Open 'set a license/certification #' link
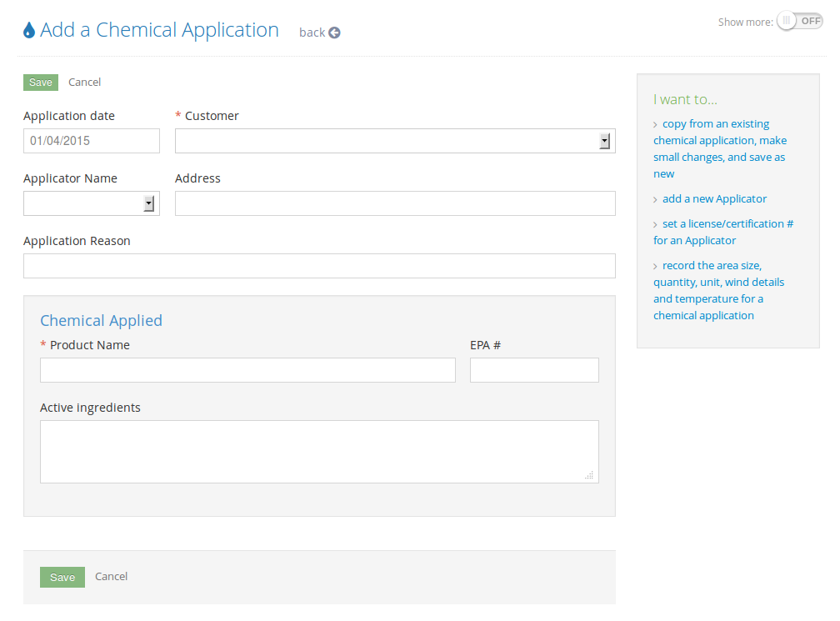Image resolution: width=840 pixels, height=621 pixels. click(x=723, y=232)
